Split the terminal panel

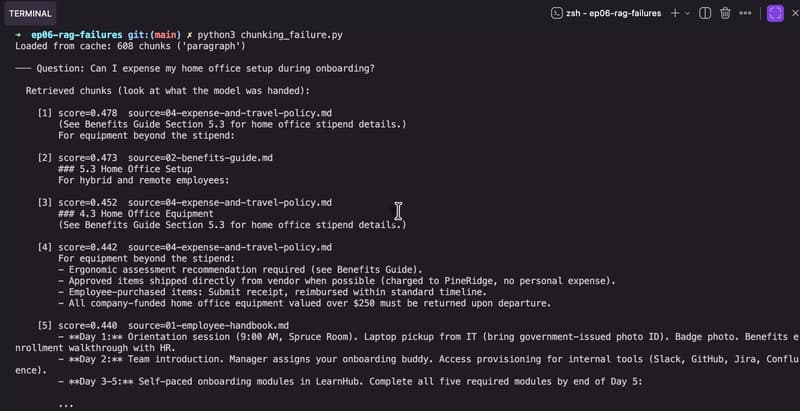coord(705,13)
